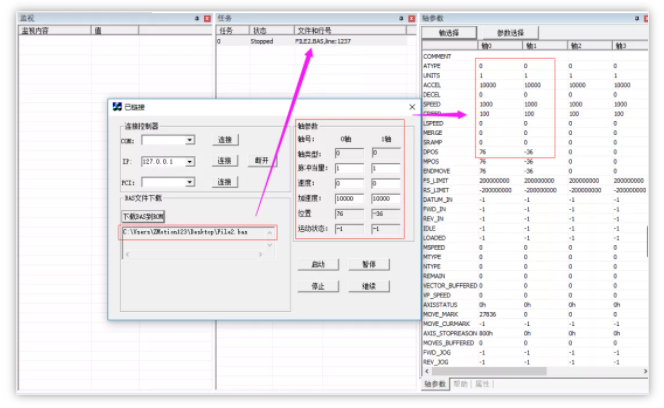Pin the 任务 panel with its pushpin icon
Viewport: 664px width, 408px height.
tap(401, 19)
